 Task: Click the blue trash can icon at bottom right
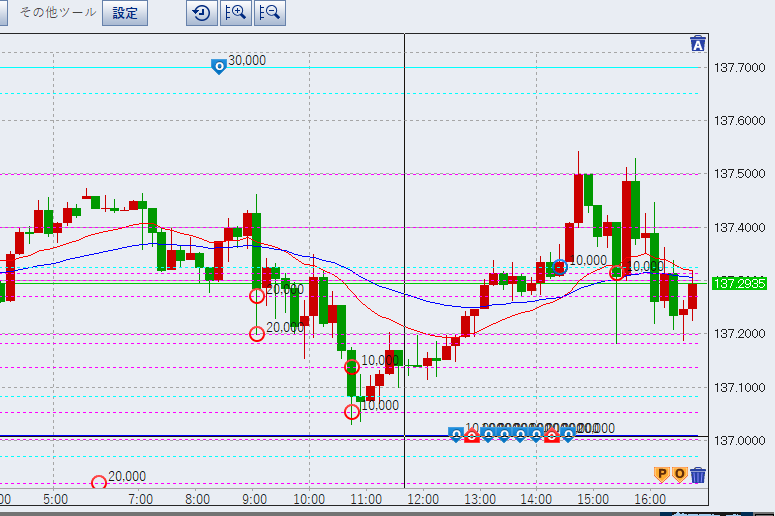click(698, 474)
